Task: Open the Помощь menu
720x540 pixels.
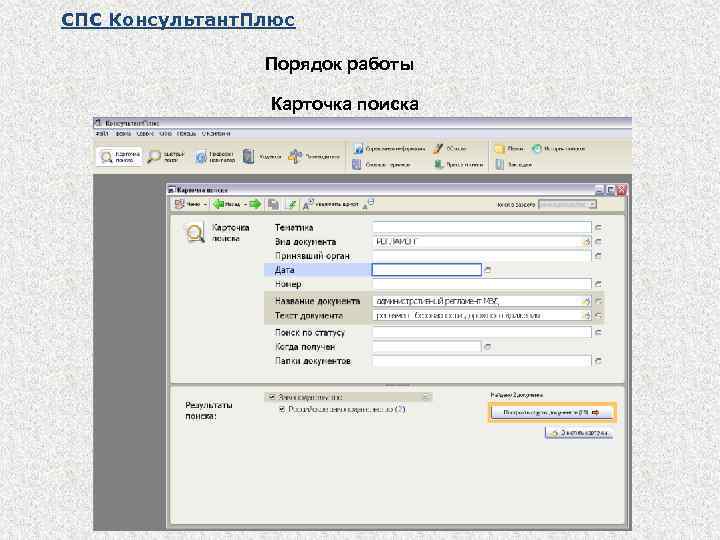Action: (187, 134)
